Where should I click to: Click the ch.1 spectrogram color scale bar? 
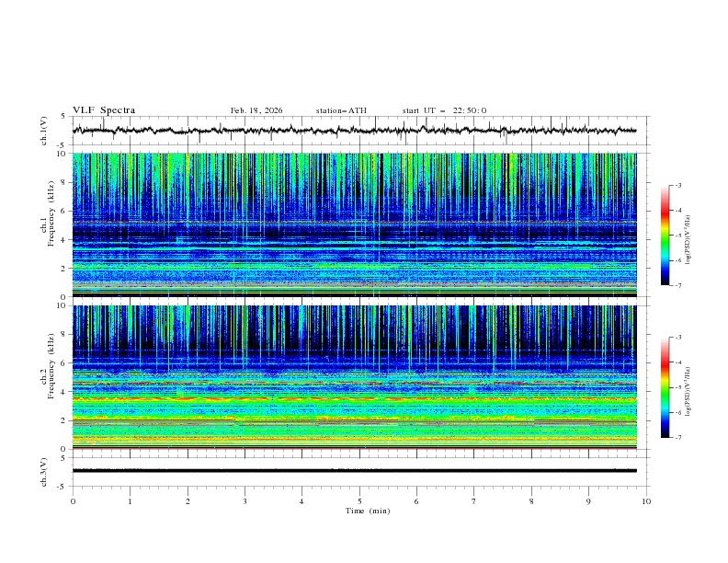[665, 235]
